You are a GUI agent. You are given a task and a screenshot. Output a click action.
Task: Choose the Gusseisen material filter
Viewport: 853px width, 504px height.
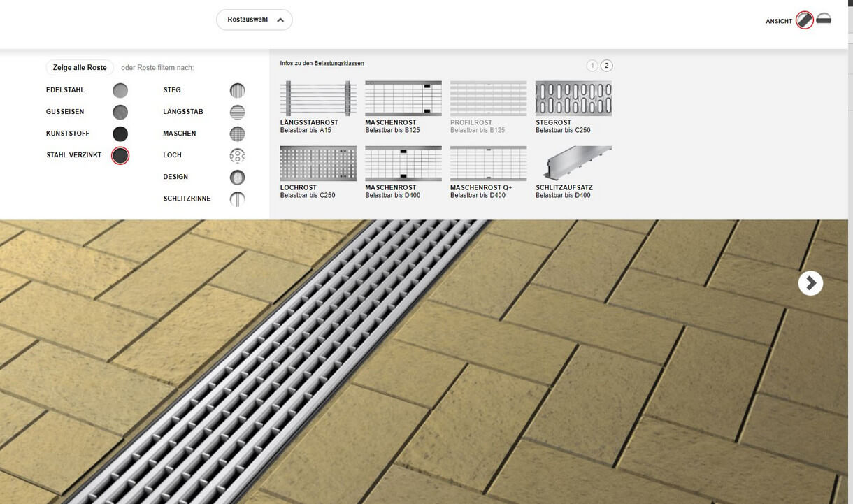click(120, 112)
